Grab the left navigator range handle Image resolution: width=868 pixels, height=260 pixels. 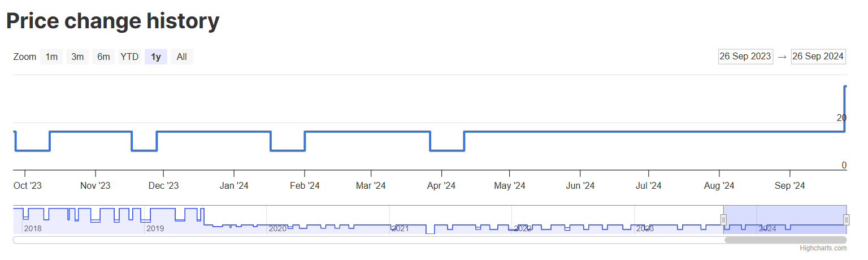(x=723, y=220)
